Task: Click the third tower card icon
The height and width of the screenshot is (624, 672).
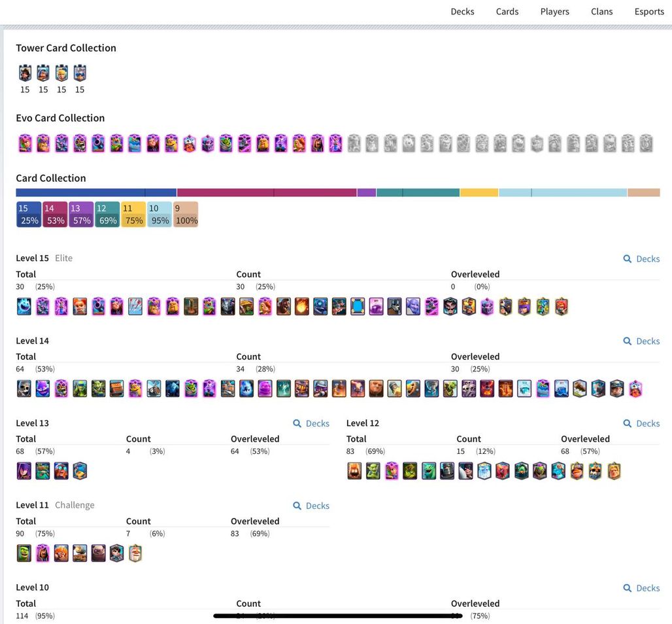Action: tap(61, 73)
